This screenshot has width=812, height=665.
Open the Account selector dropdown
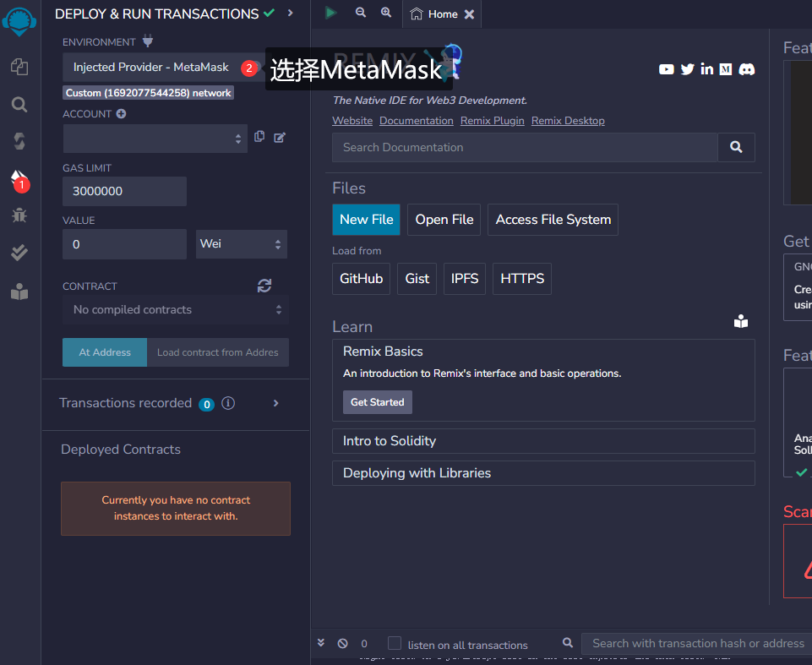(155, 139)
